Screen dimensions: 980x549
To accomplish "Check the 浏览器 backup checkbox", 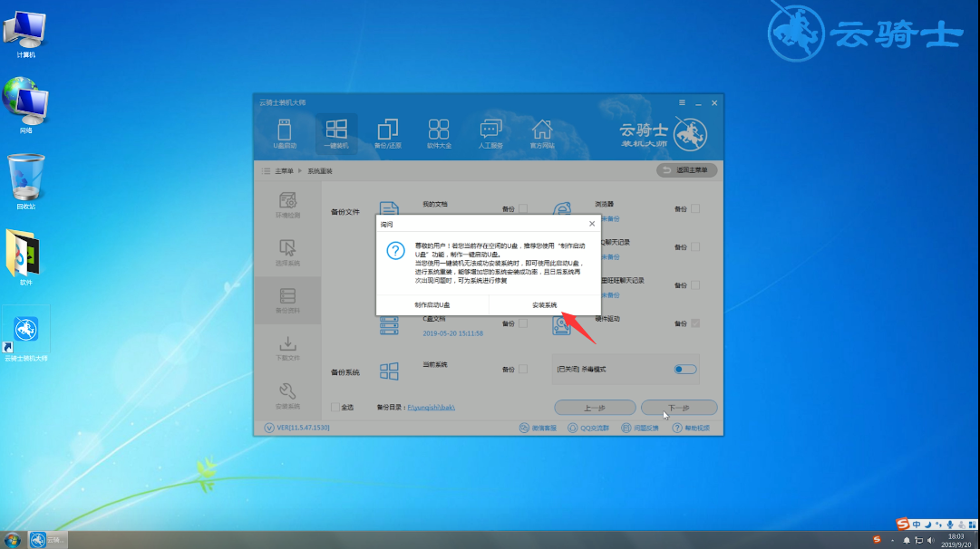I will point(695,208).
